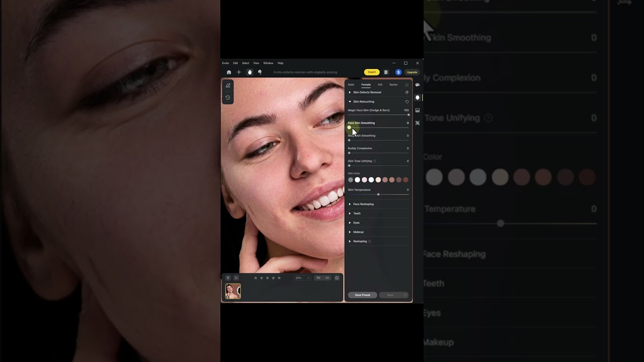This screenshot has height=362, width=644.
Task: Open the Help menu
Action: pyautogui.click(x=280, y=63)
